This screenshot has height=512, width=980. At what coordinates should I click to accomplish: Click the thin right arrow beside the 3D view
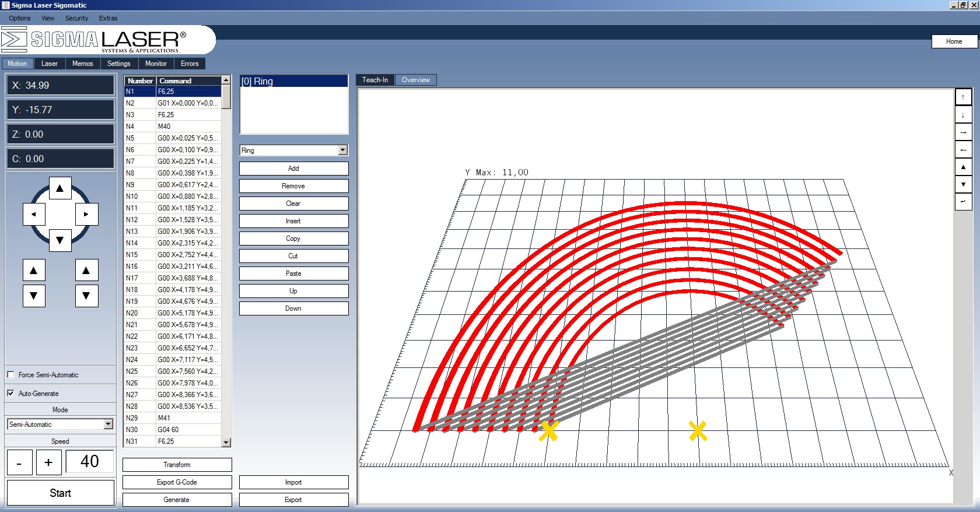click(x=963, y=132)
